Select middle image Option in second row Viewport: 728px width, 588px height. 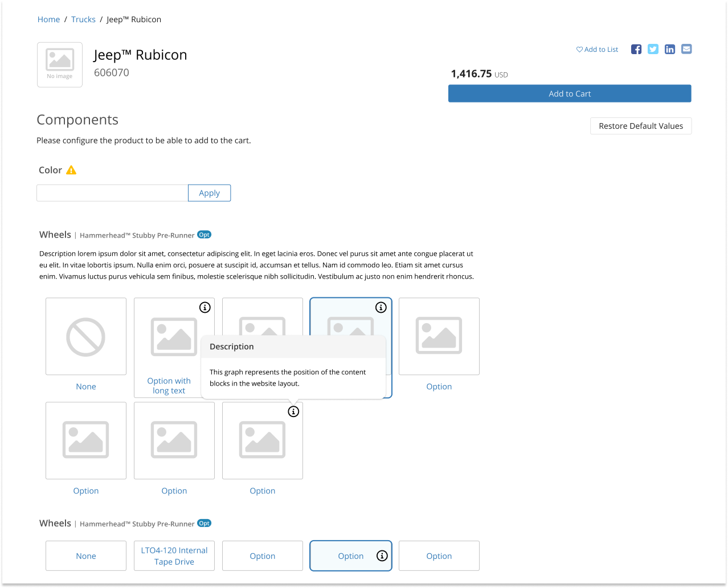174,440
